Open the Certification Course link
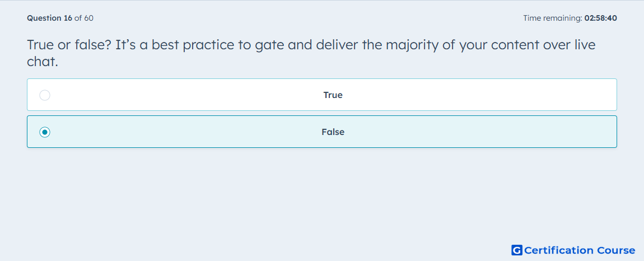 tap(573, 250)
